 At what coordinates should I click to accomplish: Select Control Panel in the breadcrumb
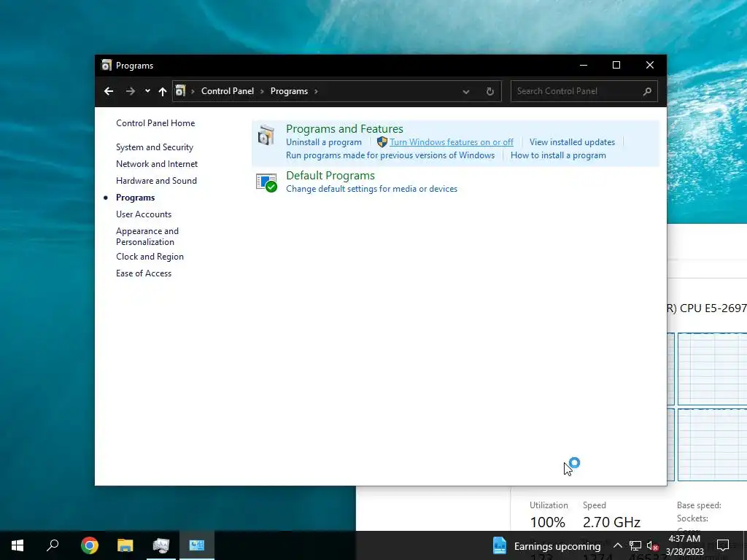[x=228, y=91]
